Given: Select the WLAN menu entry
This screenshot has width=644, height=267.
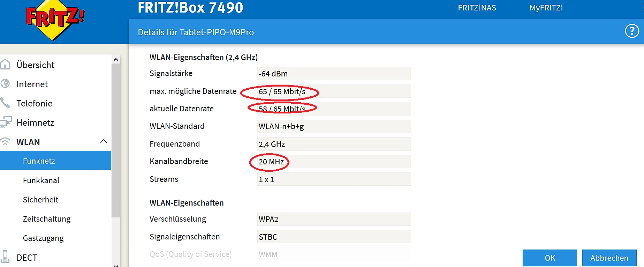Looking at the screenshot, I should pos(28,142).
